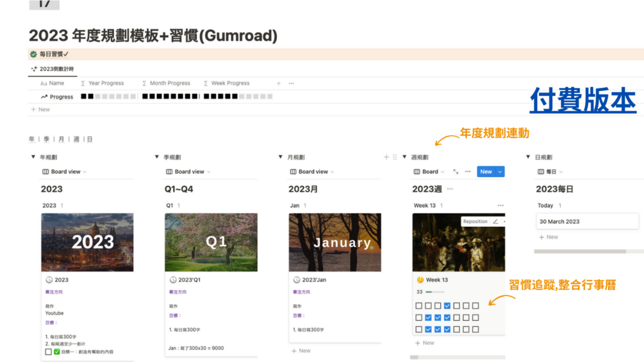The image size is (644, 362).
Task: Click the six-dot drag handle beside 週規劃
Action: pos(395,157)
